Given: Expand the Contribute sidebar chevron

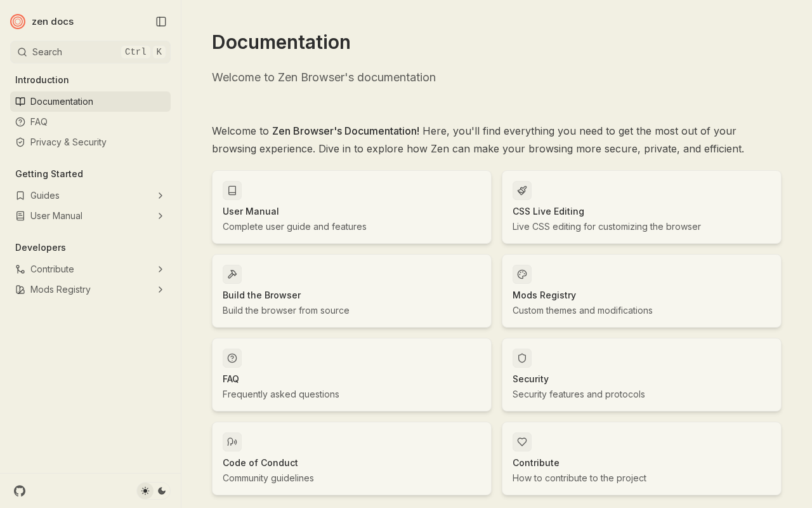Looking at the screenshot, I should (x=160, y=269).
